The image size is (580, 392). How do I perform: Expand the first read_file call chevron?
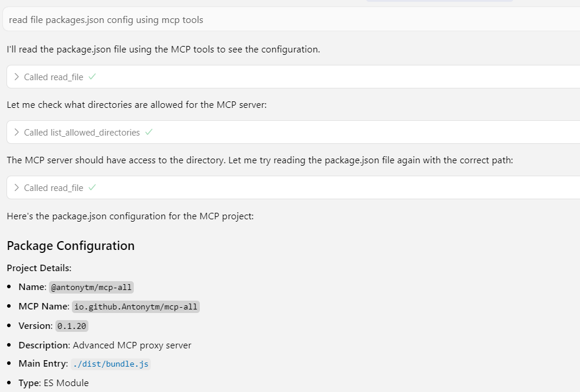coord(17,77)
